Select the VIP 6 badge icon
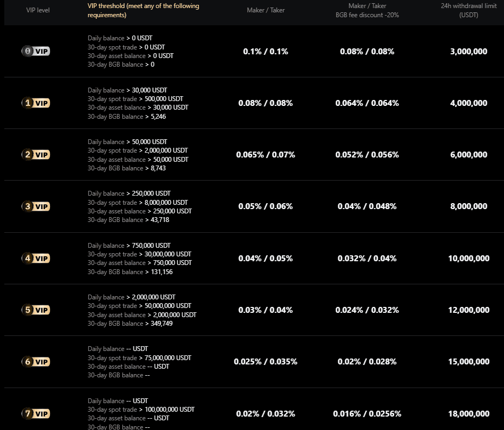The width and height of the screenshot is (504, 430). coord(36,362)
